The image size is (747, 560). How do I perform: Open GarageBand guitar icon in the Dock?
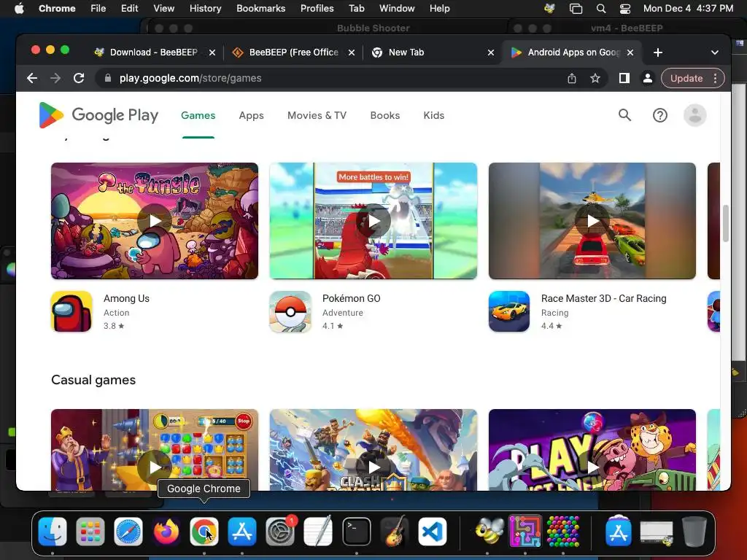[x=395, y=532]
